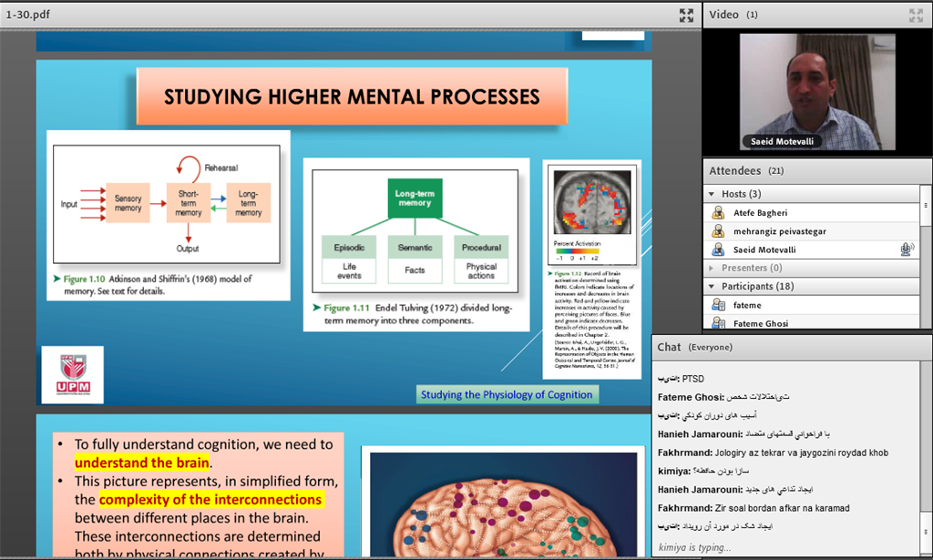This screenshot has height=560, width=933.
Task: Click the 'Short-term memory' box in diagram
Action: tap(188, 203)
